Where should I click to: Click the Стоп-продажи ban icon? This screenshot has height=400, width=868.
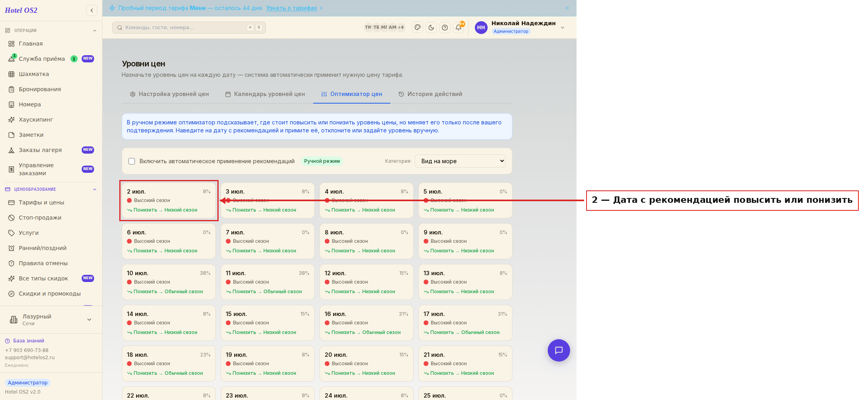point(12,218)
